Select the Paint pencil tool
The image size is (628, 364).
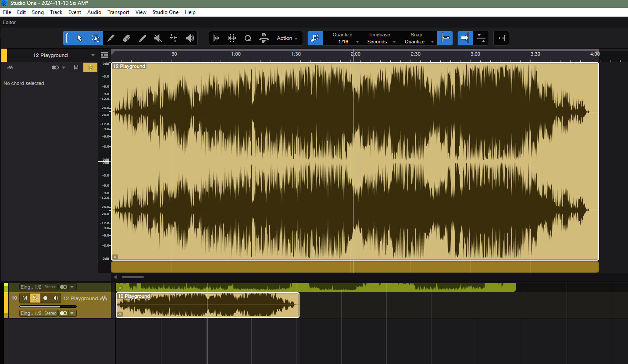pyautogui.click(x=143, y=38)
